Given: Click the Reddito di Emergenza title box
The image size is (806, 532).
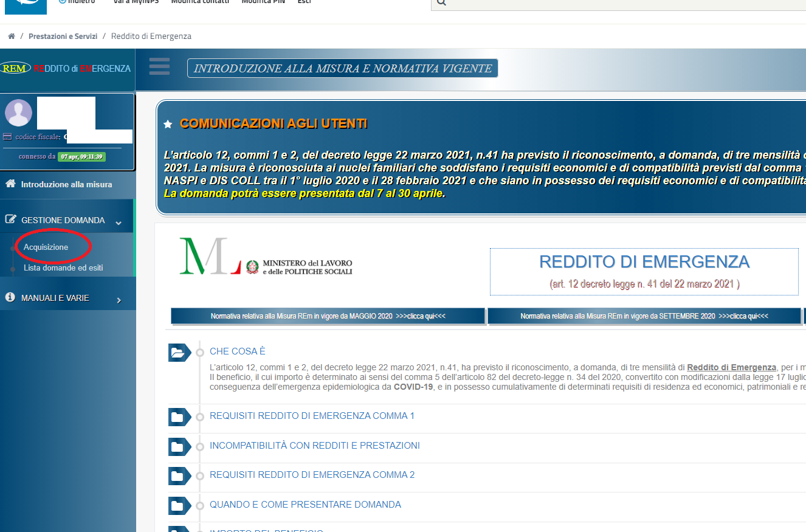Looking at the screenshot, I should point(644,272).
